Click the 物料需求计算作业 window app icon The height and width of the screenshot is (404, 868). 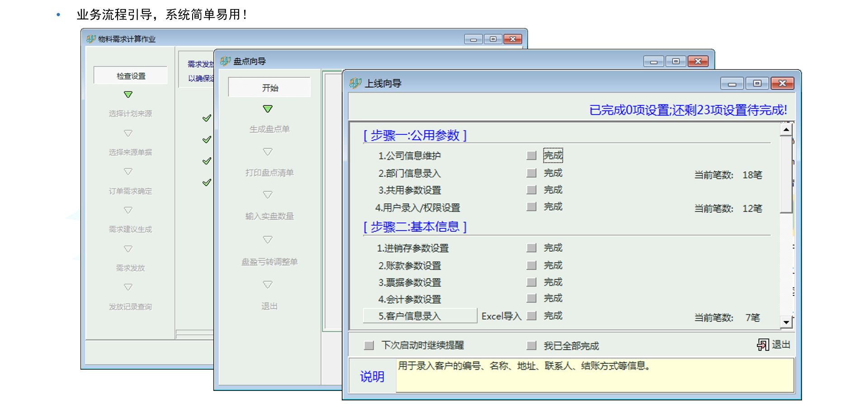click(91, 39)
